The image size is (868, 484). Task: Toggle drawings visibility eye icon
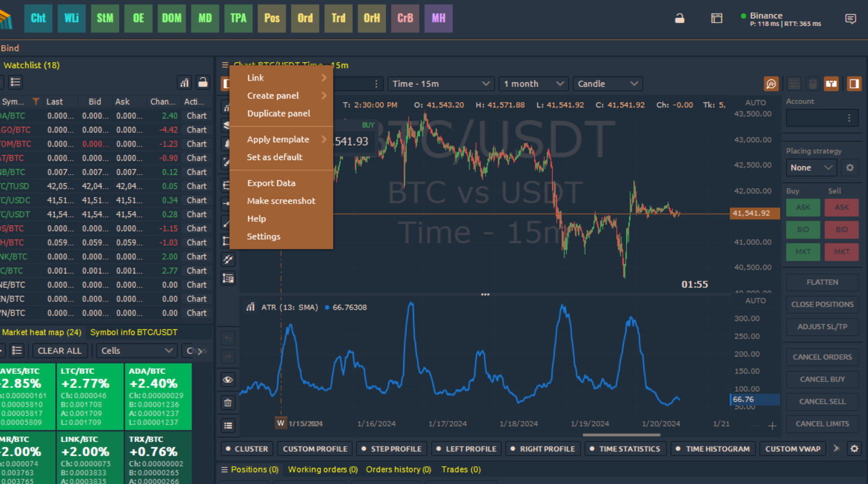228,380
